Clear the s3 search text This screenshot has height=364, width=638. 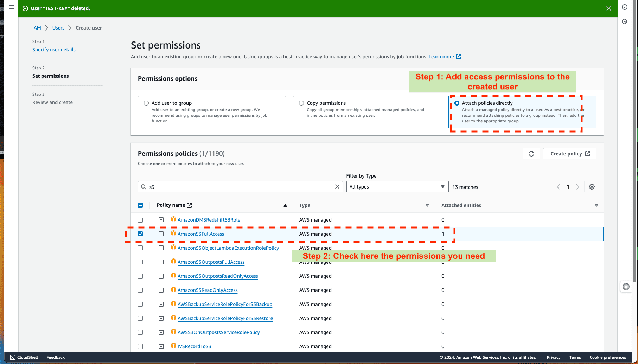(337, 187)
